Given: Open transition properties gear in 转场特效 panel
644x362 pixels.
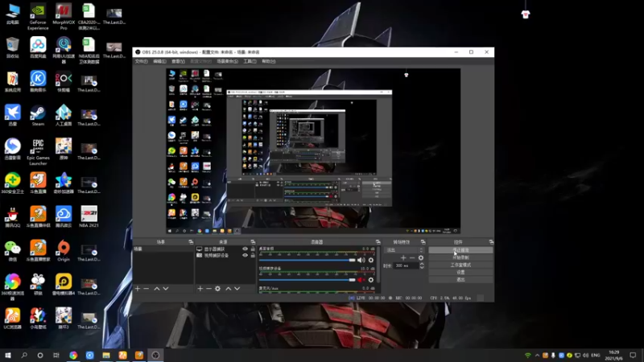Looking at the screenshot, I should click(x=420, y=257).
